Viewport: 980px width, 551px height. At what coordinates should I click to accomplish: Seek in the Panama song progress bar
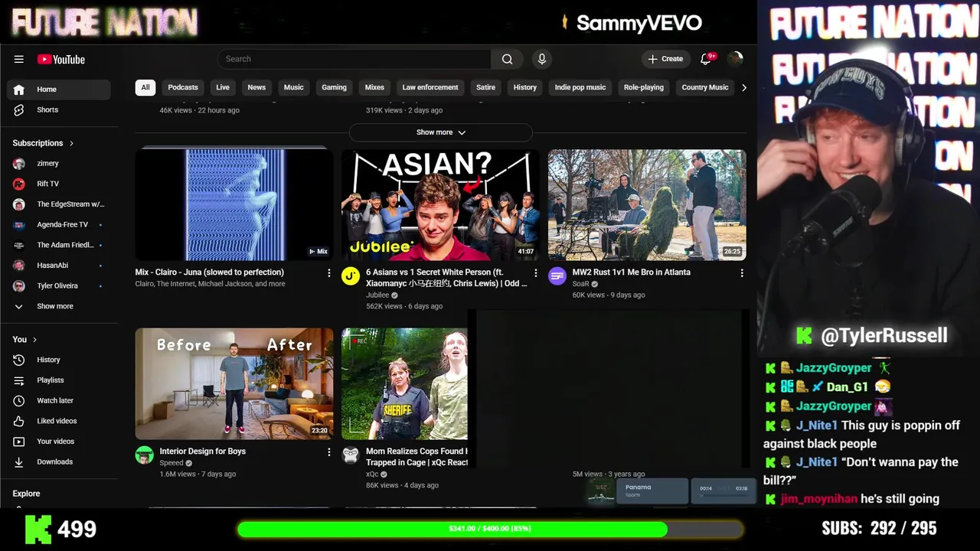click(x=724, y=495)
